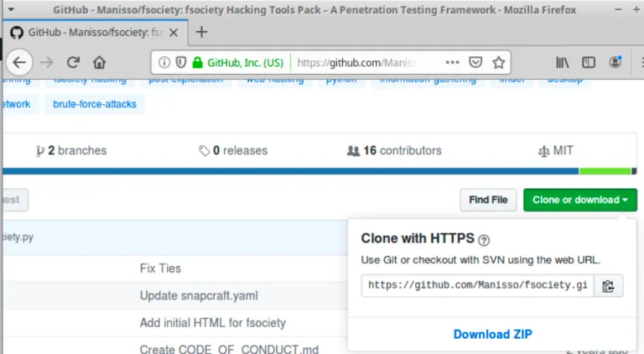Click the Find File button
This screenshot has height=354, width=644.
coord(488,200)
